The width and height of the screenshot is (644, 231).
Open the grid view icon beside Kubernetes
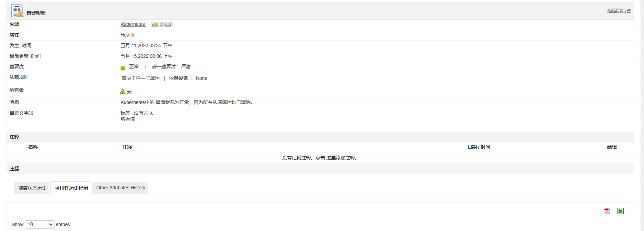pos(168,24)
